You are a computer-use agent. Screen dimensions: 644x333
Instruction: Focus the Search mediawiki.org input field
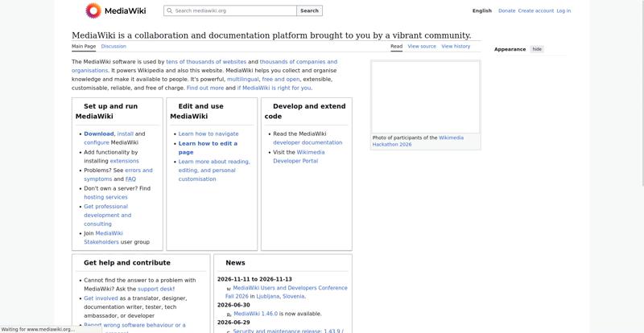[230, 10]
